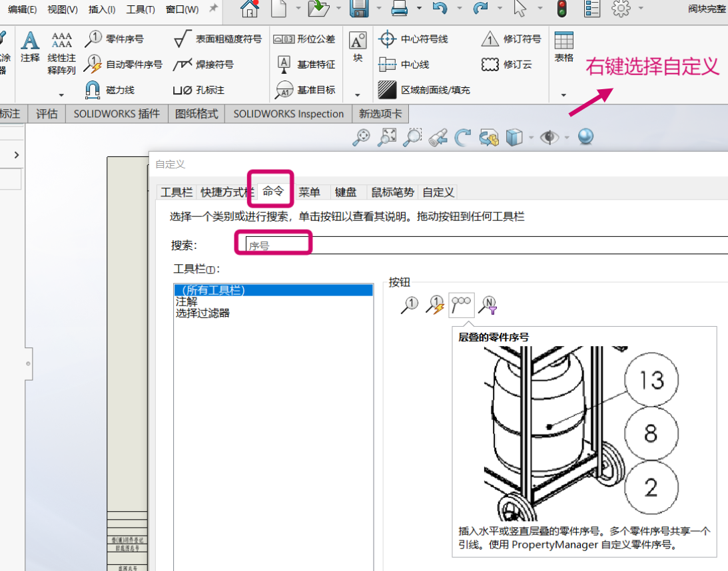Click the view settings globe icon
The width and height of the screenshot is (728, 571).
click(x=585, y=136)
